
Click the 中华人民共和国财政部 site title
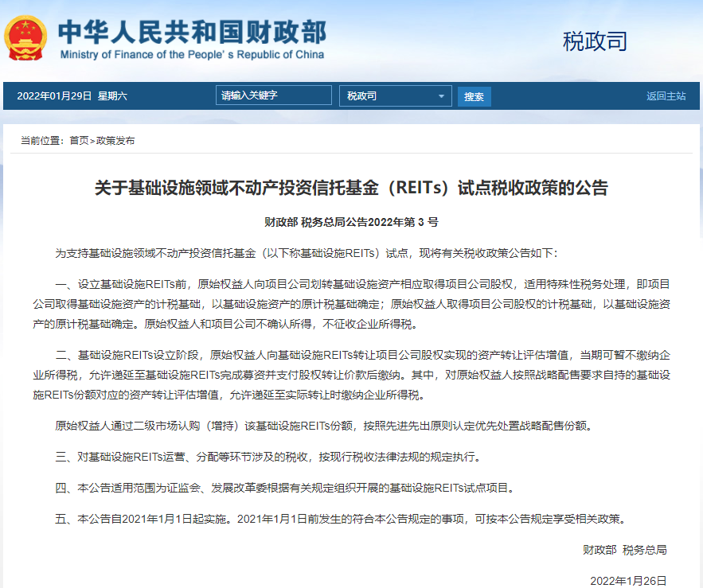[x=192, y=30]
